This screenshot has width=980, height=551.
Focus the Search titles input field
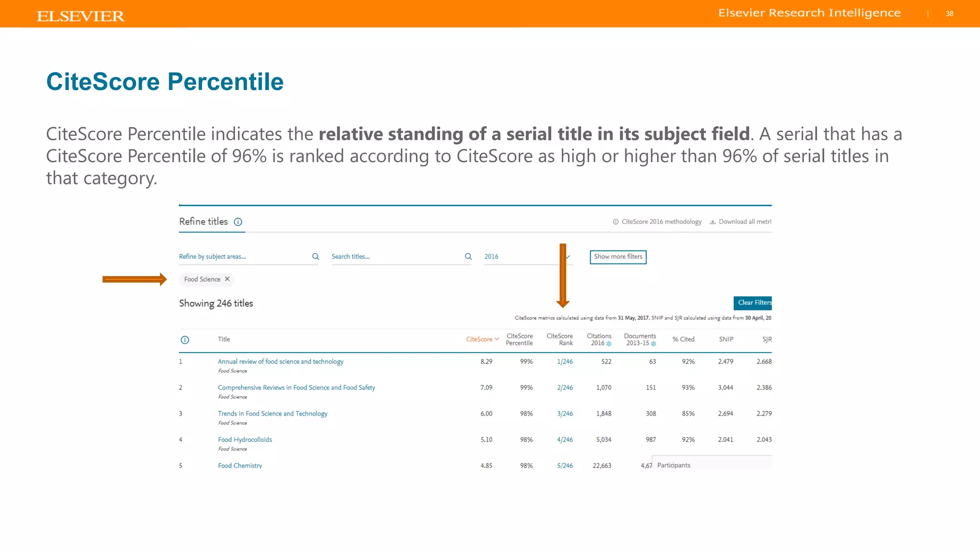pos(401,257)
